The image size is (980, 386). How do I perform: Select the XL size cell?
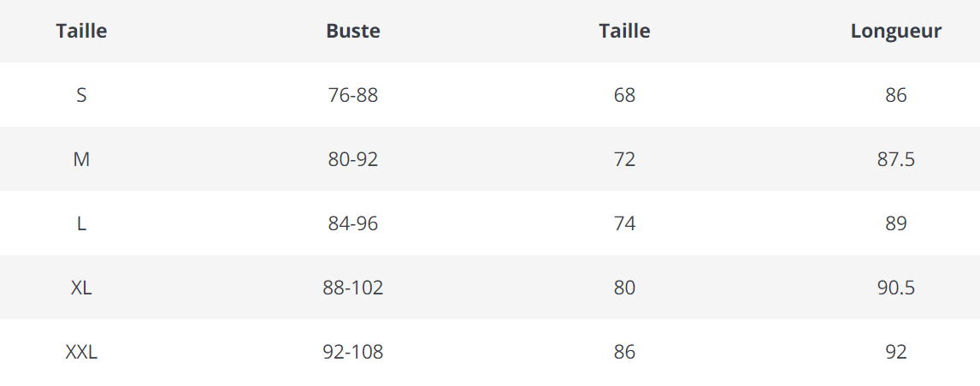[81, 288]
